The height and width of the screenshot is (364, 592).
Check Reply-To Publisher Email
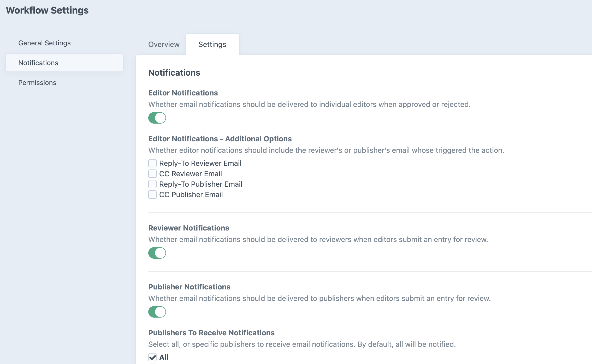152,184
